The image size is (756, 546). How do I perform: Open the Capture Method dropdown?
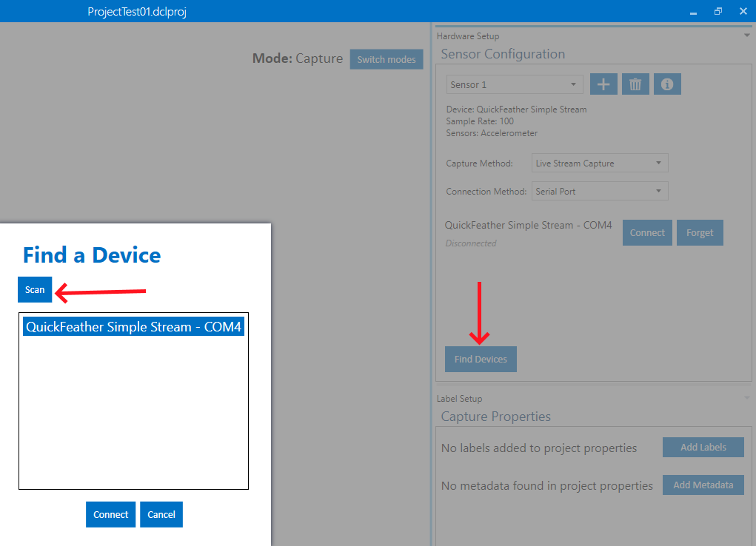click(599, 164)
